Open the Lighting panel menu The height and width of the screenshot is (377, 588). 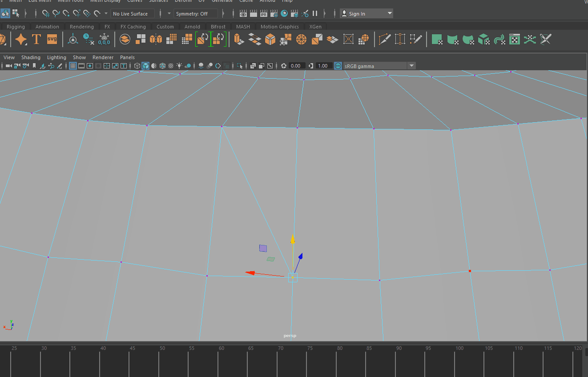pyautogui.click(x=56, y=57)
